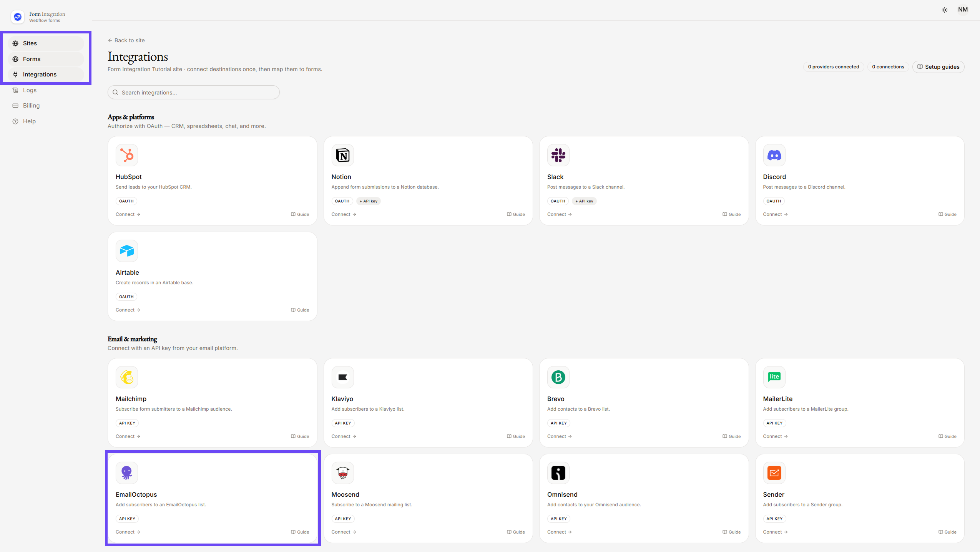Click the Omnisend logo icon
Screen dimensions: 980x552
[x=558, y=473]
